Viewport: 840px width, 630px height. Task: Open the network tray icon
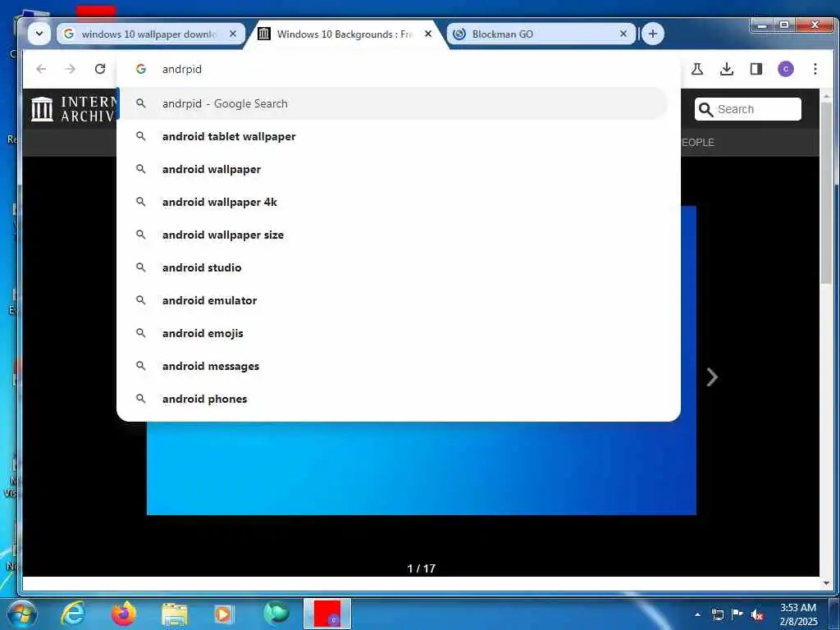[x=717, y=614]
